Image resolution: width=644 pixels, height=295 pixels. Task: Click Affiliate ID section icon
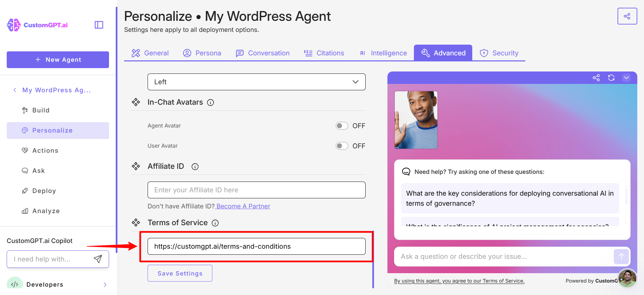136,166
